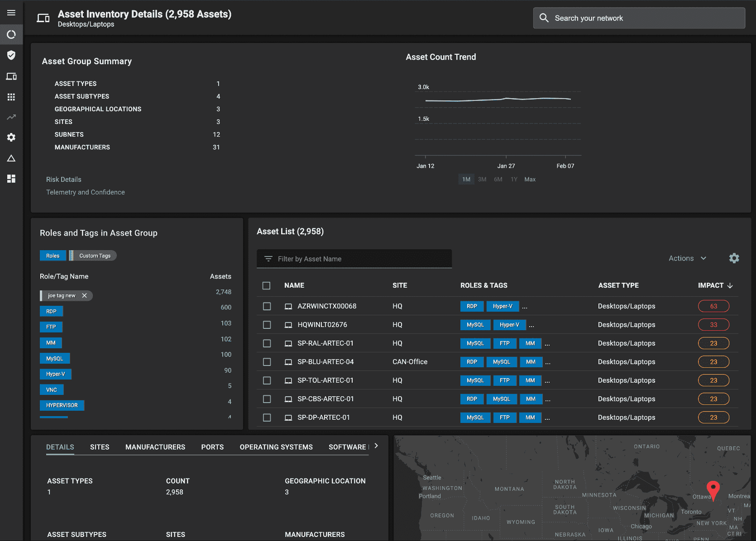Open the dashboard tiles icon in sidebar
756x541 pixels.
tap(11, 179)
